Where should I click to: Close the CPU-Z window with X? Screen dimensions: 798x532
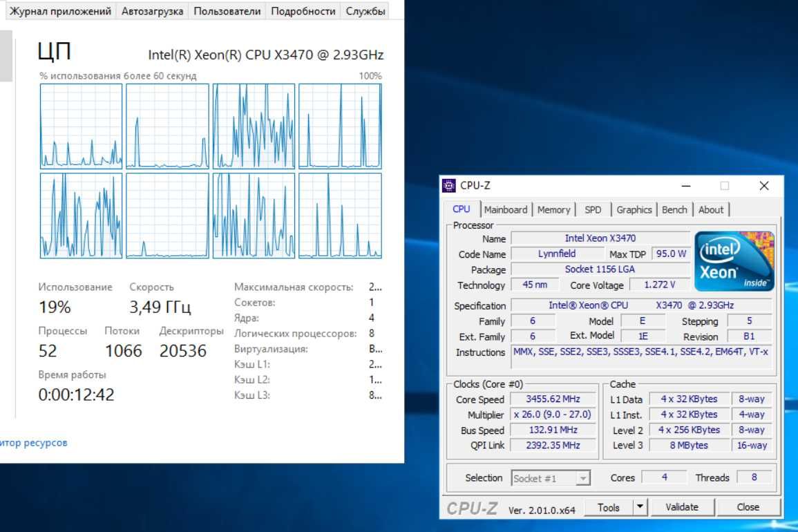(x=764, y=186)
